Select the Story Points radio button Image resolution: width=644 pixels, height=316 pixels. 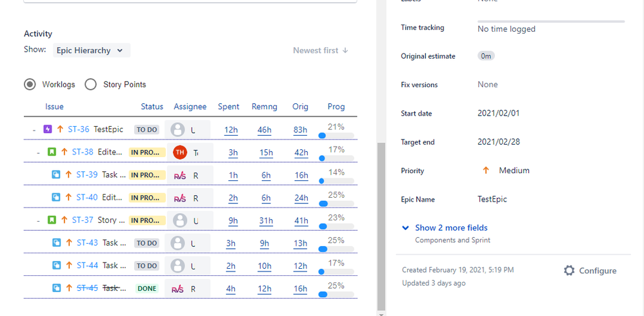point(90,85)
